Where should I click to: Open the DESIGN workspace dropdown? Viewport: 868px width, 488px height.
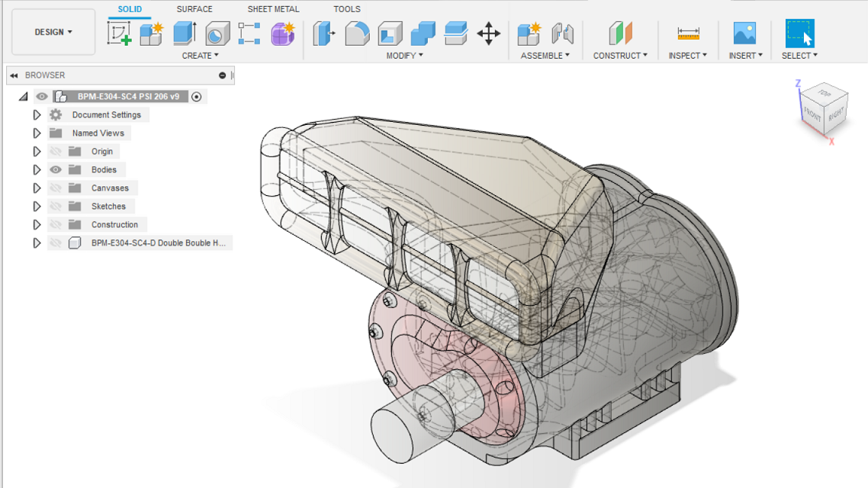53,32
